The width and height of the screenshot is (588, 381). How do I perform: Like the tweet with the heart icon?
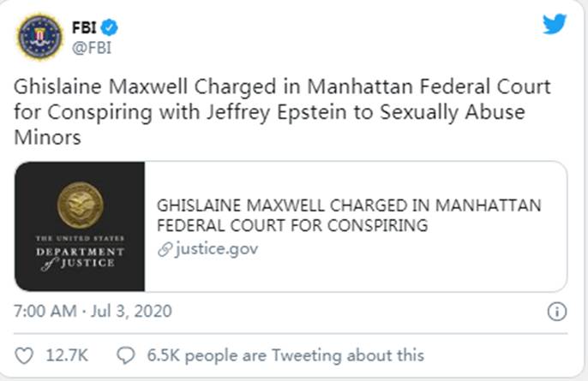point(25,354)
